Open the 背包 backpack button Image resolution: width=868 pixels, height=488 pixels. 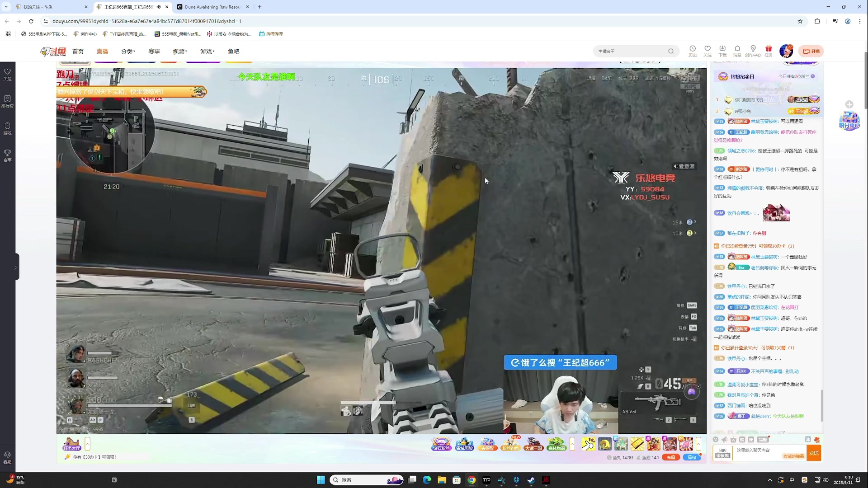point(692,457)
